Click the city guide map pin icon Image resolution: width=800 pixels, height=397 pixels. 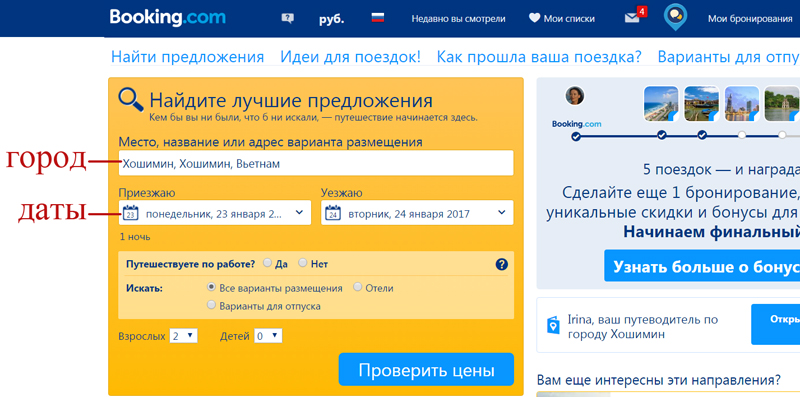point(553,325)
